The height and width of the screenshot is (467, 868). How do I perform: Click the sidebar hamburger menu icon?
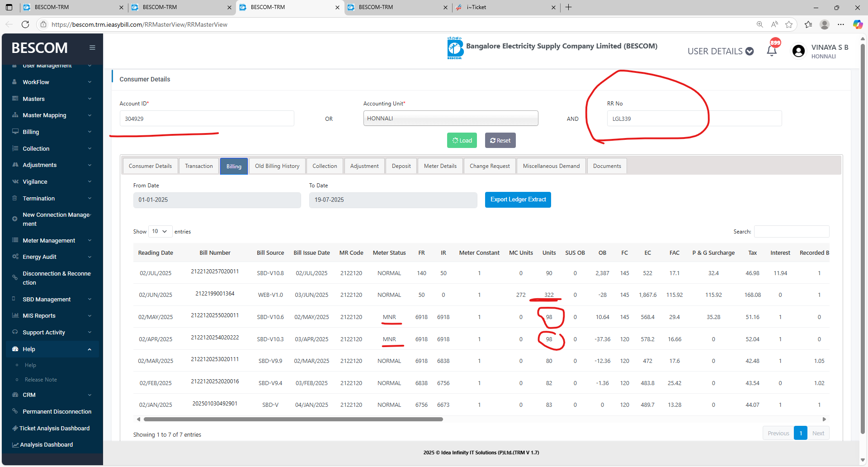tap(92, 48)
